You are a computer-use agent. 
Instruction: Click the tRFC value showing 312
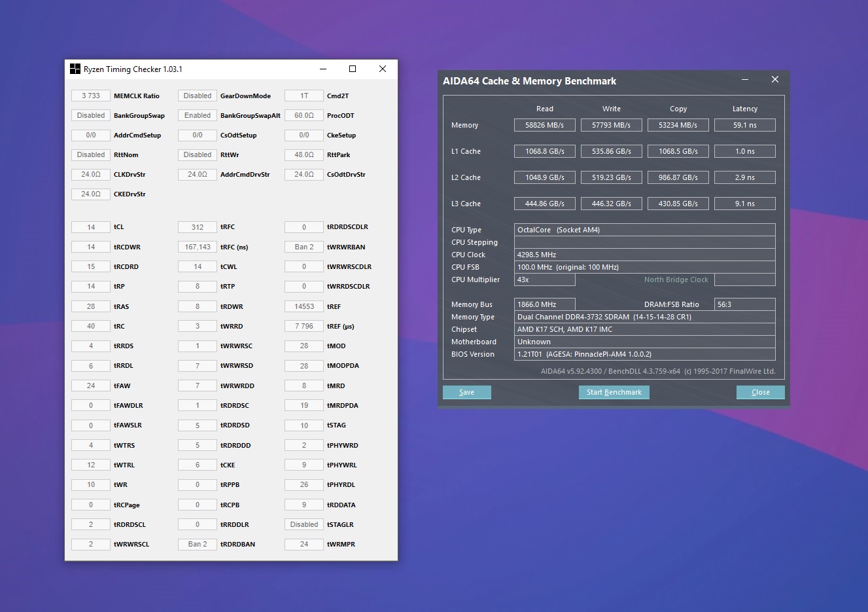198,227
